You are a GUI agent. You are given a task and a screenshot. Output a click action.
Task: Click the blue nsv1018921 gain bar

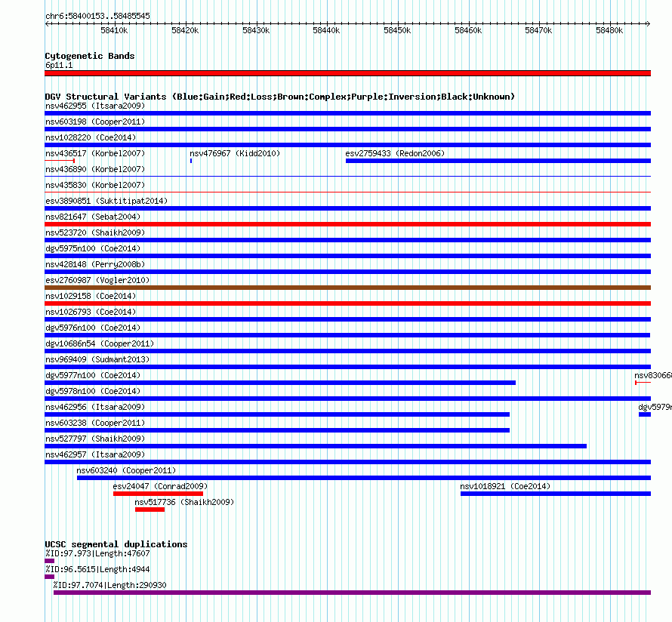click(556, 494)
